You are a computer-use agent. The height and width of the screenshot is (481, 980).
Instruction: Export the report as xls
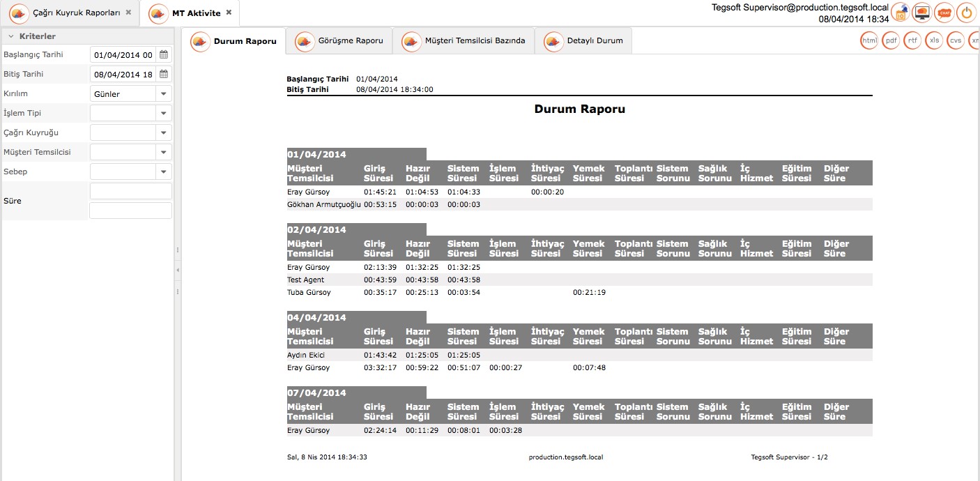(934, 41)
